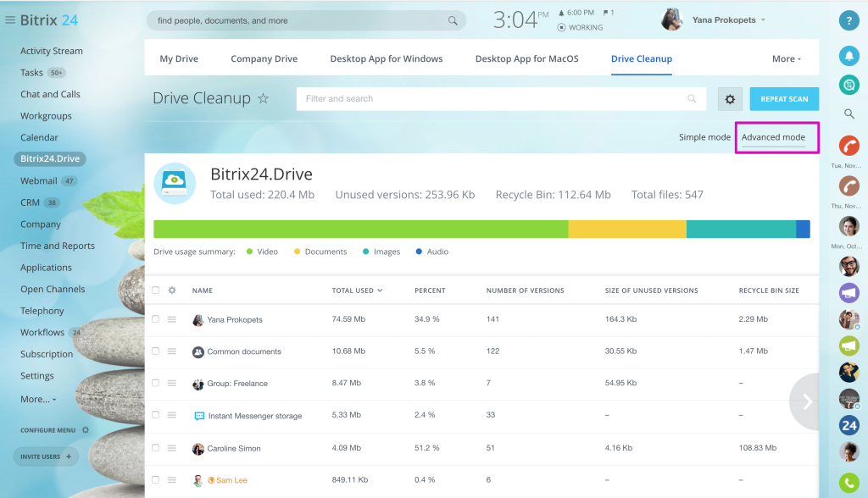Open the red phone call dated Tue, Nov
This screenshot has height=498, width=868.
coord(849,146)
